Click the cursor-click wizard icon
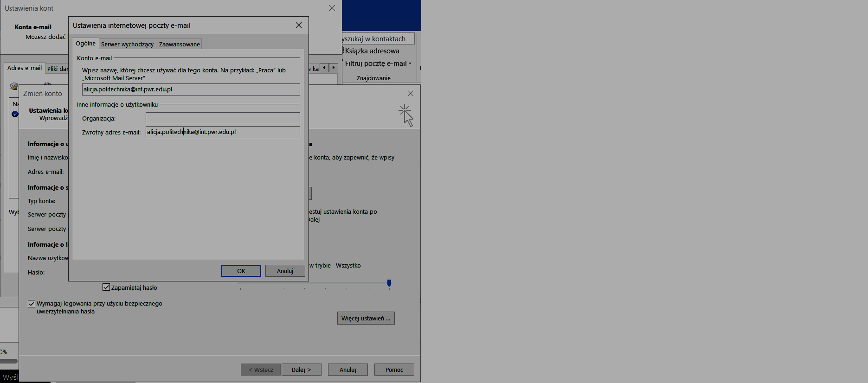This screenshot has height=383, width=868. tap(406, 115)
